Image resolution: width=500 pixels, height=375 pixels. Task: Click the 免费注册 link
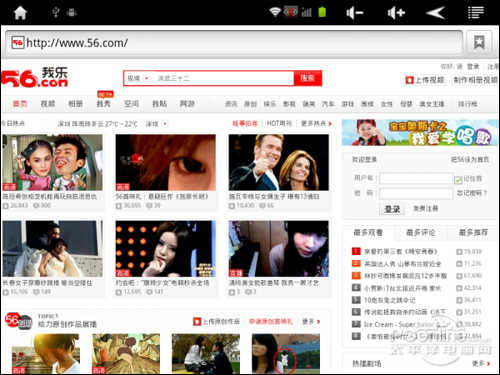426,209
